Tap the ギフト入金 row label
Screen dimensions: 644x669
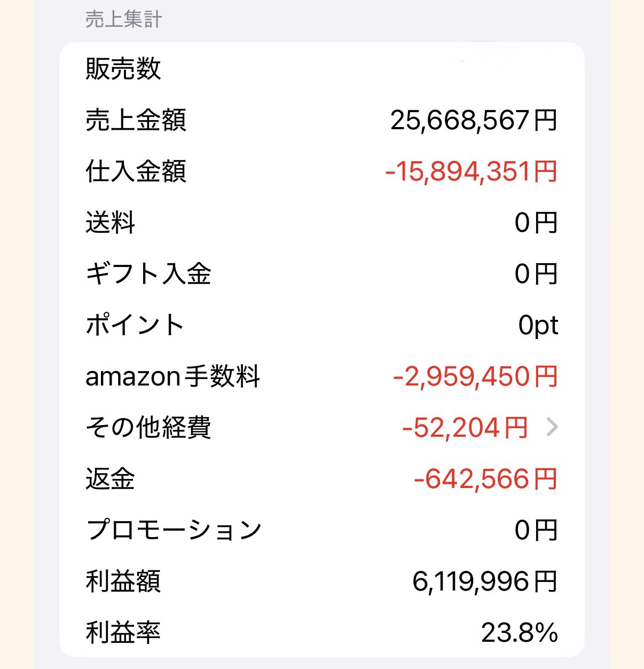148,274
